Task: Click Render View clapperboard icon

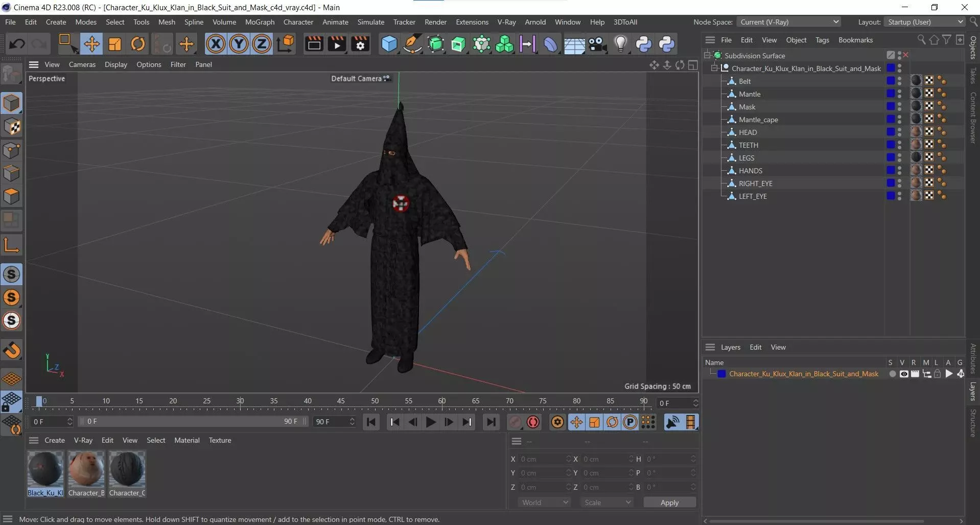Action: 314,44
